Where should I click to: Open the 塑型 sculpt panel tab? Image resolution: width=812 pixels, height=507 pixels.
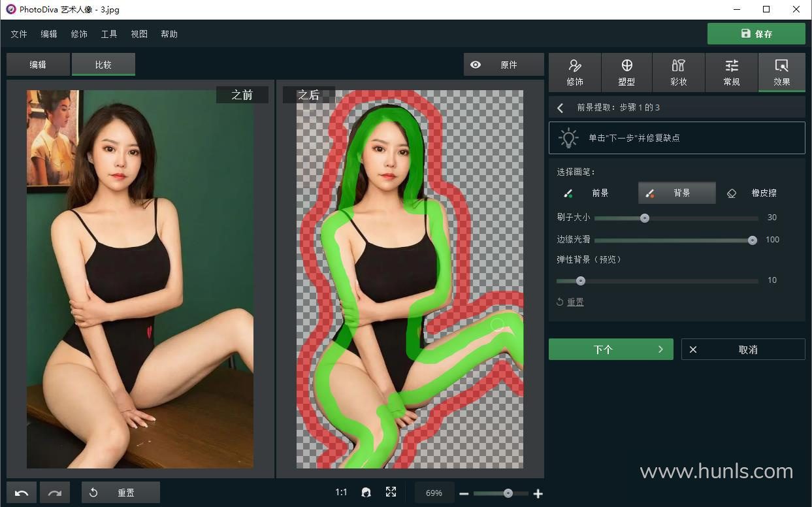click(x=626, y=73)
